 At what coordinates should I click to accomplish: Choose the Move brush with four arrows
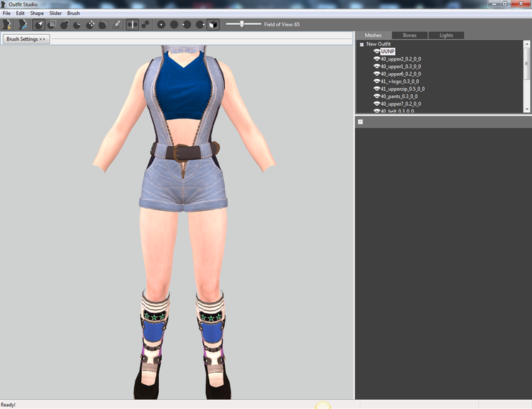90,24
